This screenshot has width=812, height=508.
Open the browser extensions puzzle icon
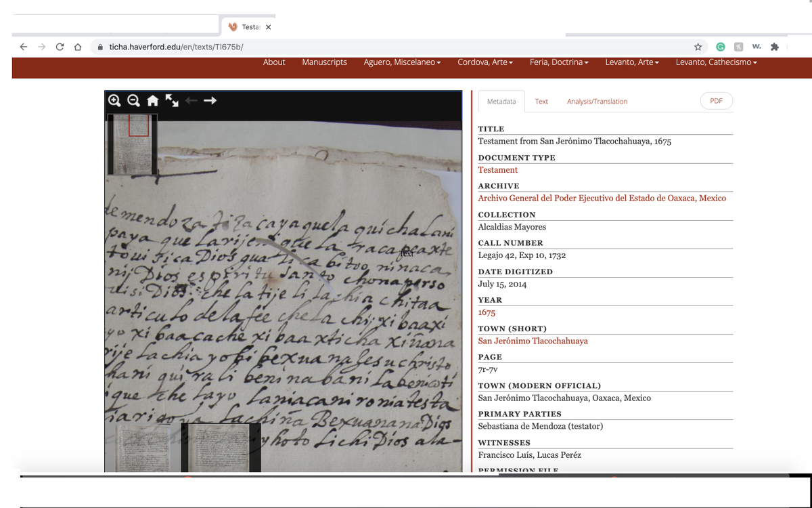775,47
